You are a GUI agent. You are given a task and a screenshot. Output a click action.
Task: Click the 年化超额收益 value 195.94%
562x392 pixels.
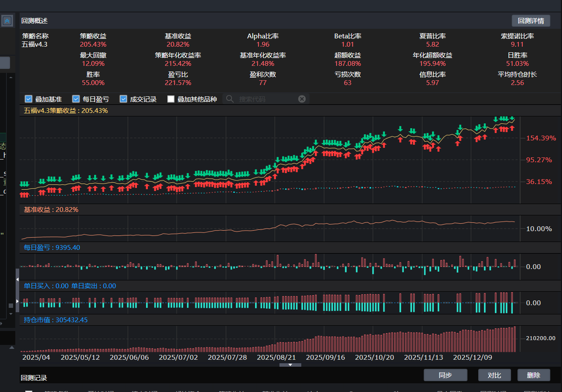coord(433,63)
